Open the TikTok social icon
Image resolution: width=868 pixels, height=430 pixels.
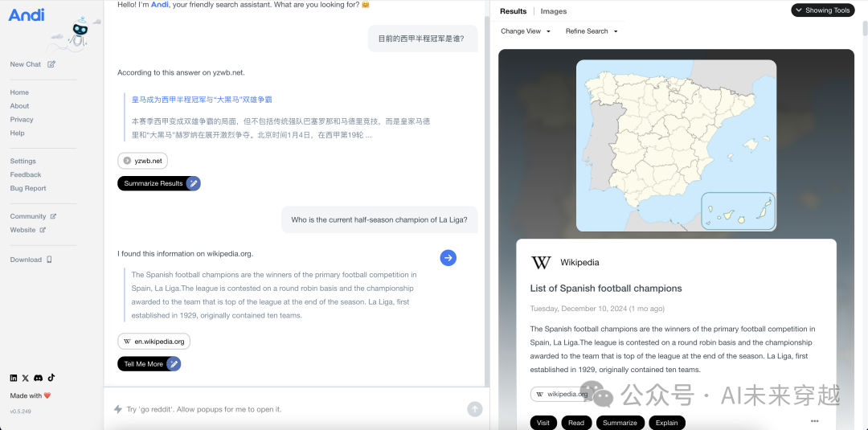pos(51,378)
